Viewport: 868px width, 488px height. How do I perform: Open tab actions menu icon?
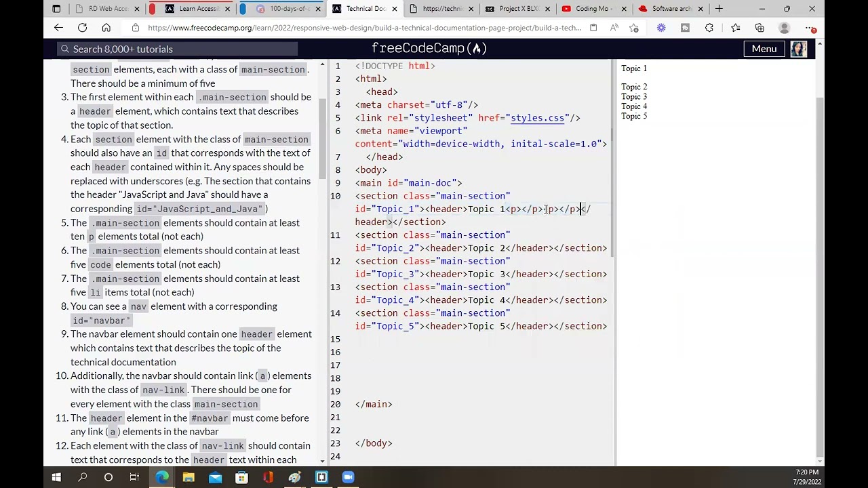(56, 9)
